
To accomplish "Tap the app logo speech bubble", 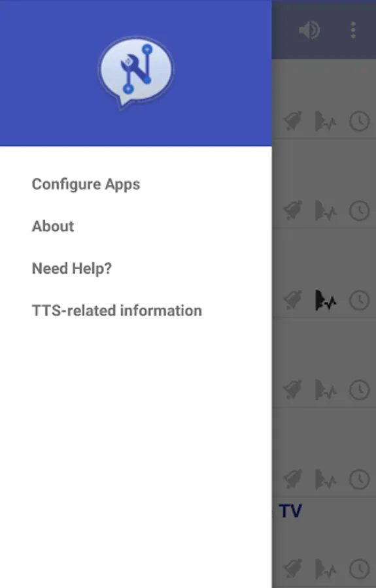I will click(135, 73).
